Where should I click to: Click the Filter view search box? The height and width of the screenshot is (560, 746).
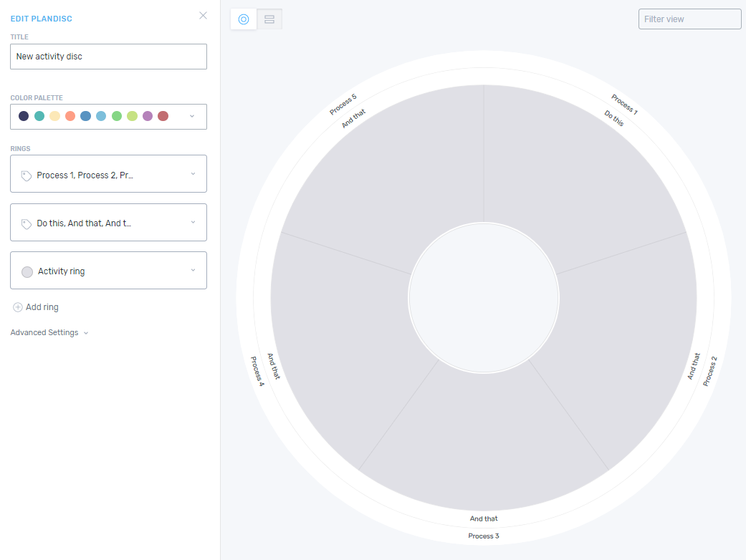689,19
